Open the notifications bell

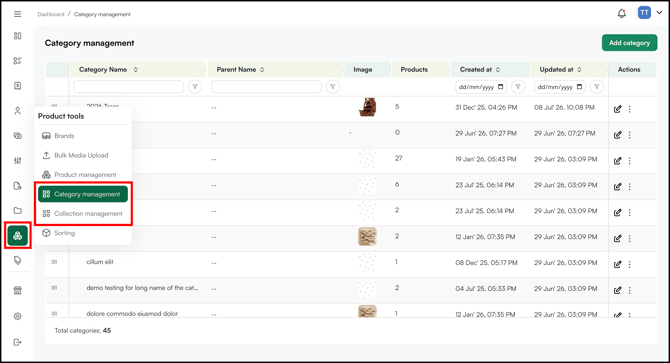click(622, 13)
